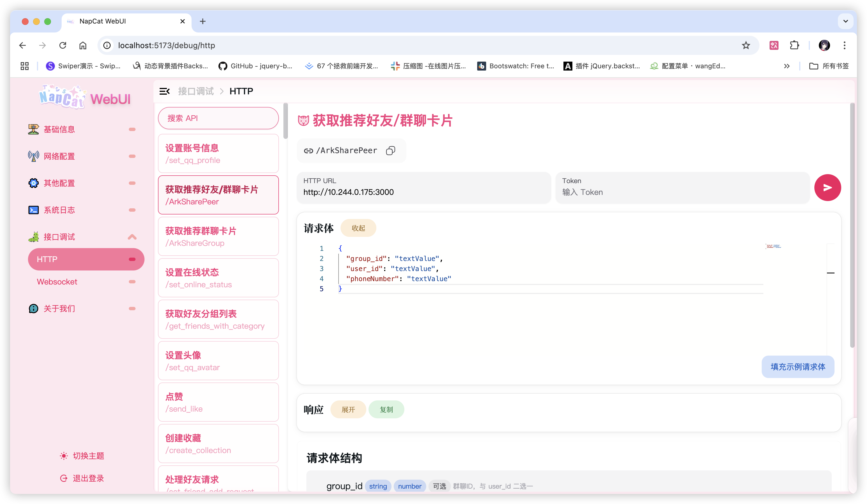The width and height of the screenshot is (867, 504).
Task: Click the browser back arrow
Action: pos(23,45)
